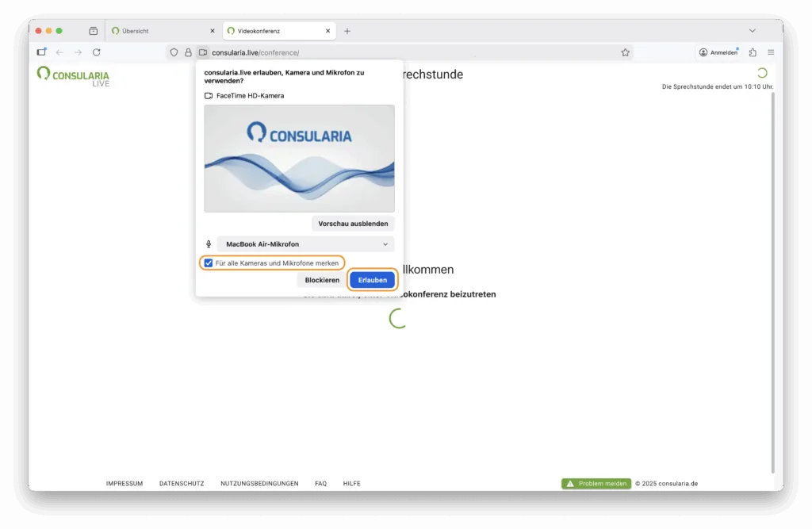Toggle 'Für alle Kameras und Mikrofone merken' checkbox
Screen dimensions: 812x529
(209, 263)
